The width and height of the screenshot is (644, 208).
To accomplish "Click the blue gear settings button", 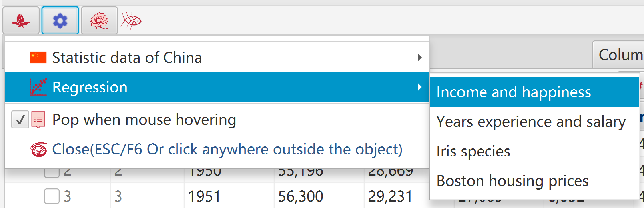I will pyautogui.click(x=60, y=20).
